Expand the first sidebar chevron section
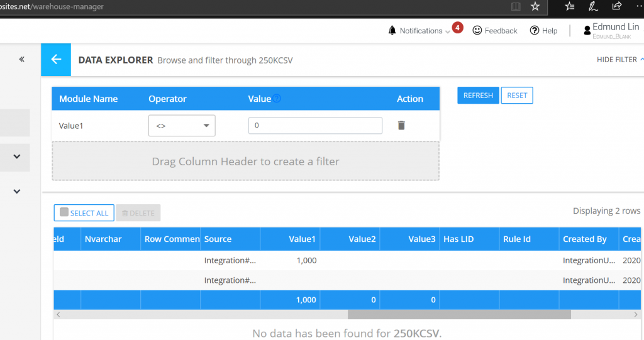 click(x=17, y=156)
